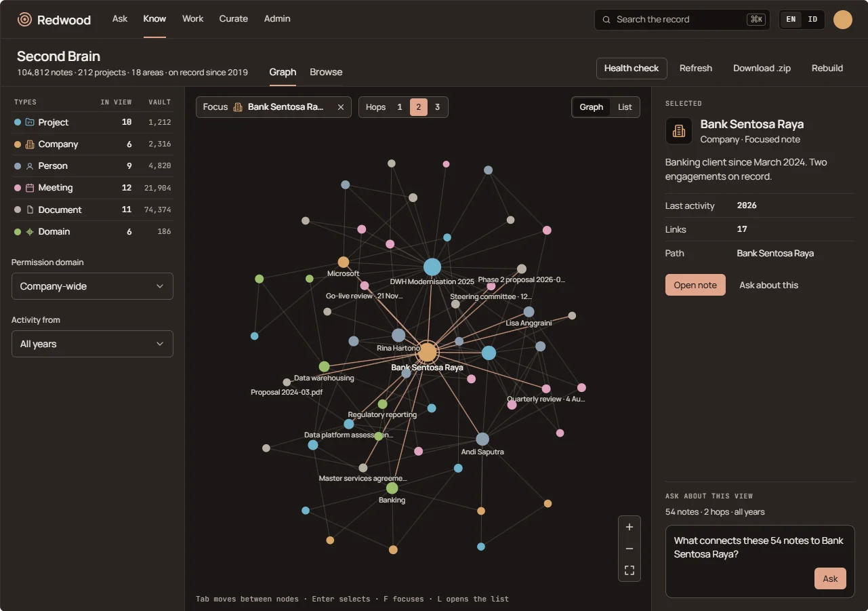The image size is (868, 611).
Task: Zoom out the graph with minus button
Action: coord(629,549)
